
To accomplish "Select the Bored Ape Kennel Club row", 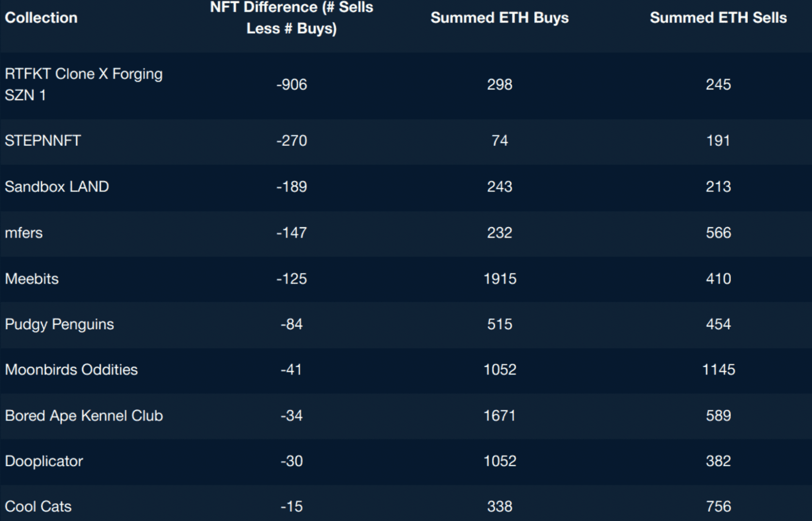I will 84,416.
